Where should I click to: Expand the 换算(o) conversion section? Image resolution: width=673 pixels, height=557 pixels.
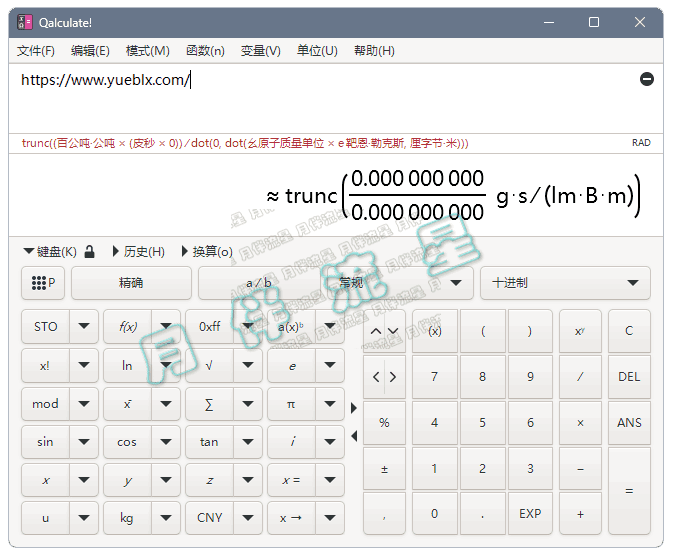tap(207, 251)
